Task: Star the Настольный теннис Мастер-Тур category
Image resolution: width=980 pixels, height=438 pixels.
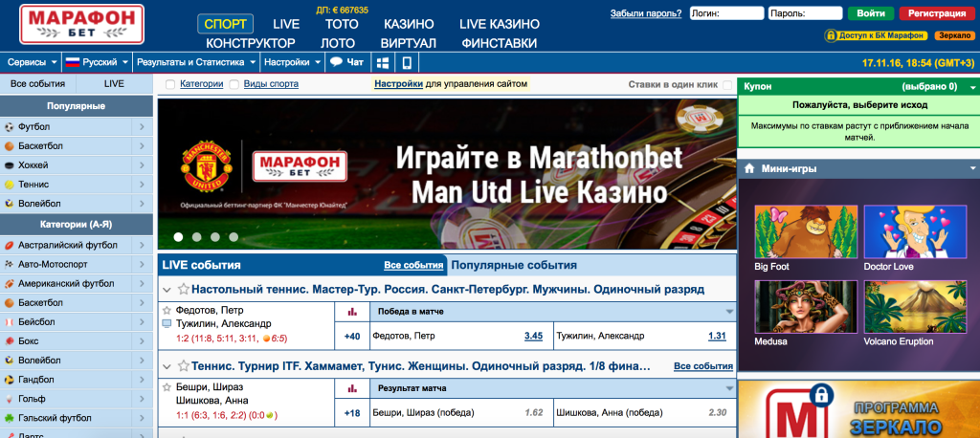Action: [x=182, y=289]
